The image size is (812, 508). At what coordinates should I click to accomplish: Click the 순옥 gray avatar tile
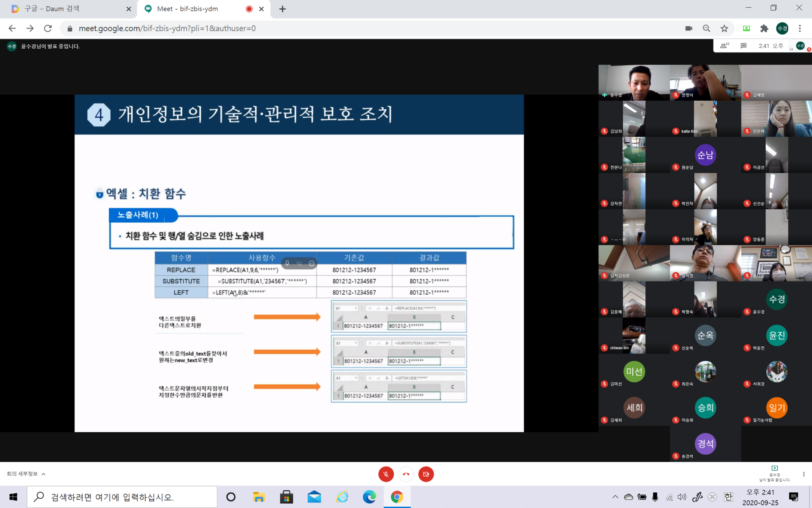pyautogui.click(x=705, y=335)
